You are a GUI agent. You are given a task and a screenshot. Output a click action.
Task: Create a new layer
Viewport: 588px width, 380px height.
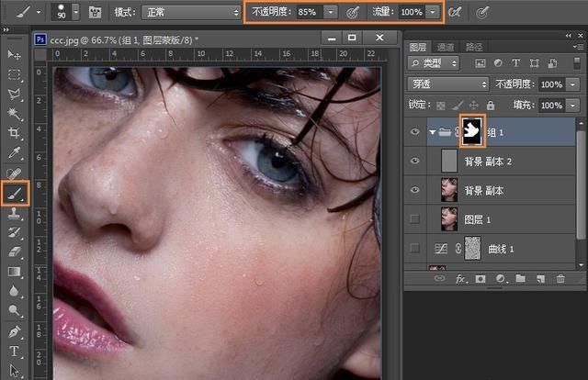tap(540, 279)
